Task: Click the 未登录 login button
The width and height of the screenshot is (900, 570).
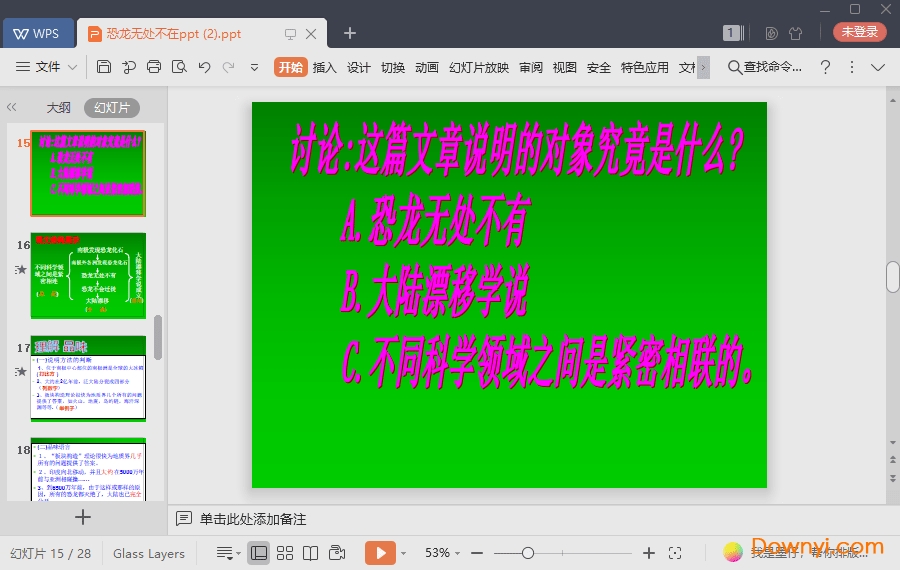Action: [859, 32]
